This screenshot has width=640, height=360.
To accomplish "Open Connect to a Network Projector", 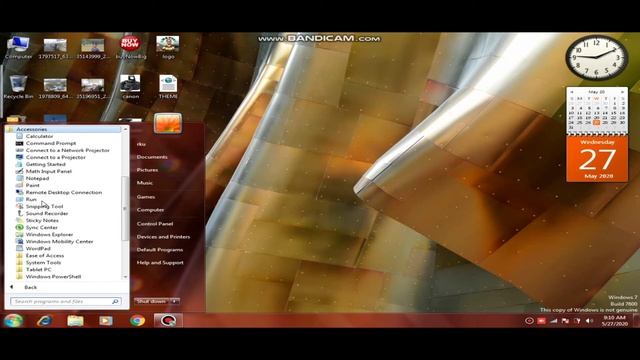I will point(67,150).
